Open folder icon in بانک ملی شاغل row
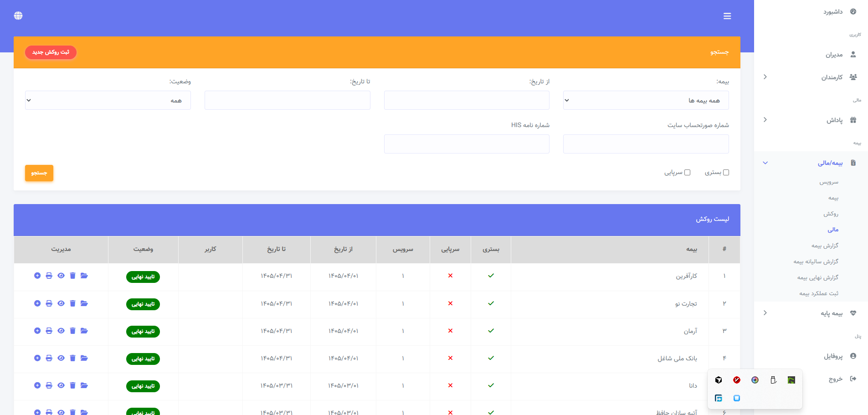 (84, 358)
